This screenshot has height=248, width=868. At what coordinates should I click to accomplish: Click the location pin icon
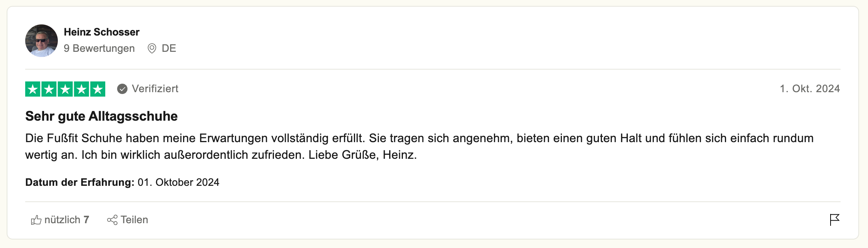click(x=152, y=48)
